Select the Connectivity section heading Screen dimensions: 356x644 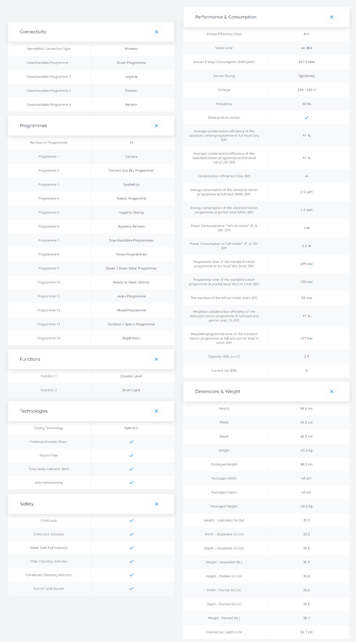point(33,32)
